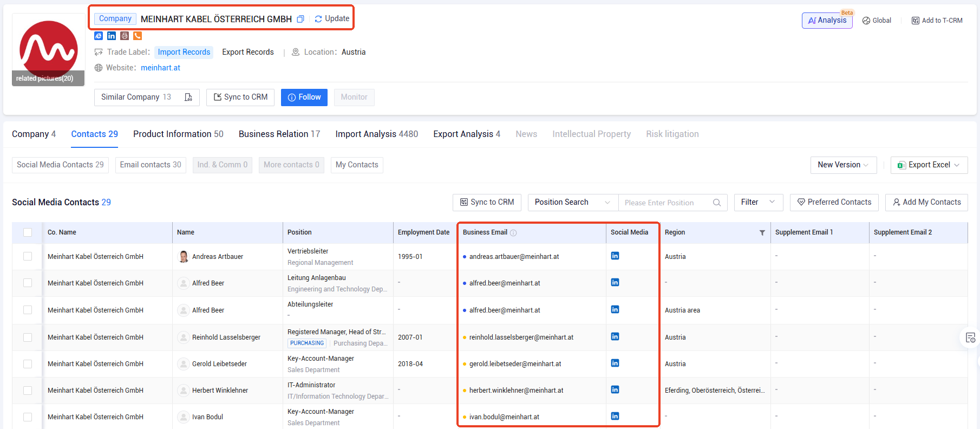Select the checkbox for Gerold Leibetseder row

28,364
